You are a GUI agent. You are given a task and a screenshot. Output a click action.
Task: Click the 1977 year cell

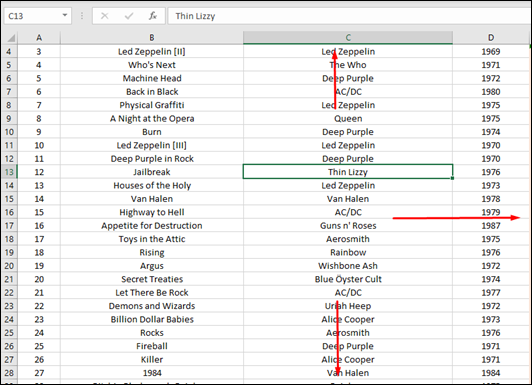(491, 292)
